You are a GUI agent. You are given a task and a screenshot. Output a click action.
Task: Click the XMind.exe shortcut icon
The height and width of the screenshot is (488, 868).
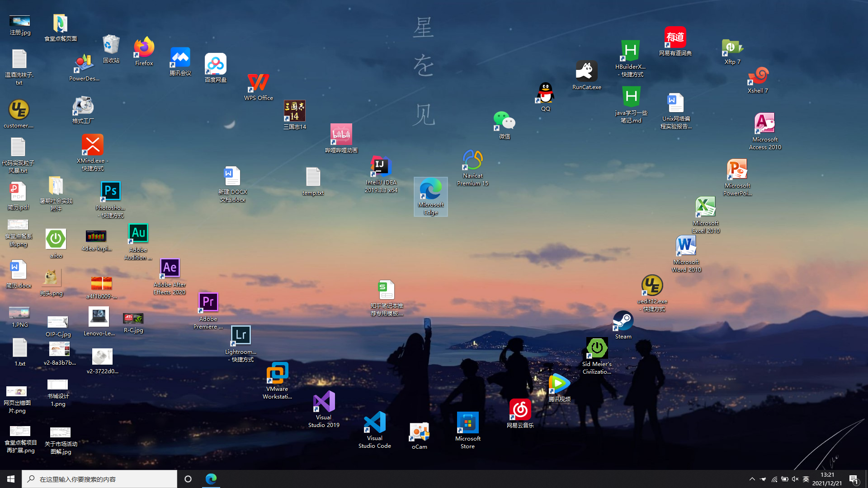(x=93, y=153)
